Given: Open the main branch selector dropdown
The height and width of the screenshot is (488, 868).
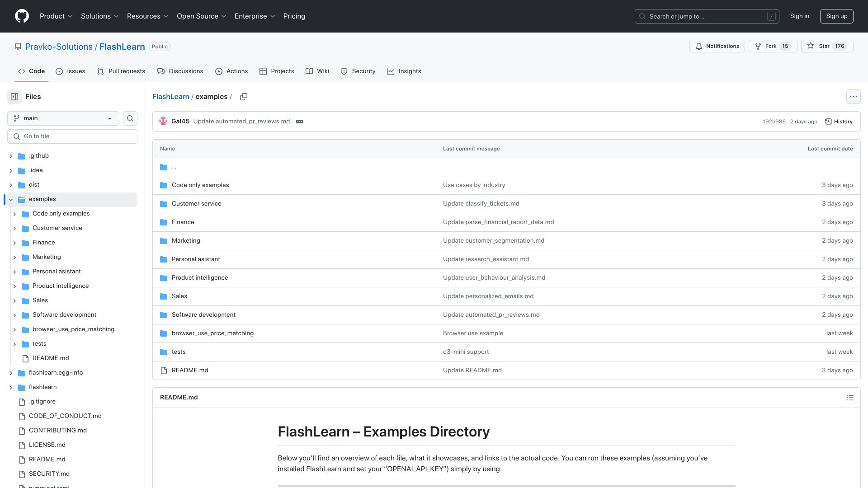Looking at the screenshot, I should [x=63, y=118].
